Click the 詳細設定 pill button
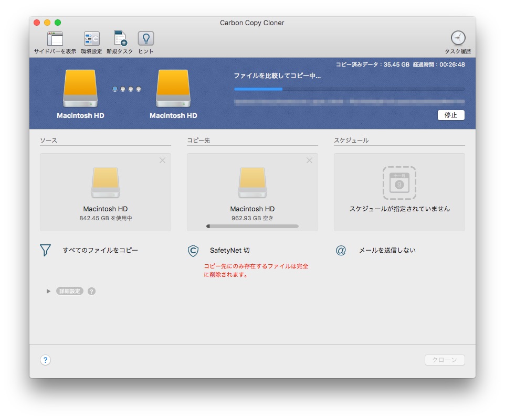The width and height of the screenshot is (505, 420). click(70, 292)
